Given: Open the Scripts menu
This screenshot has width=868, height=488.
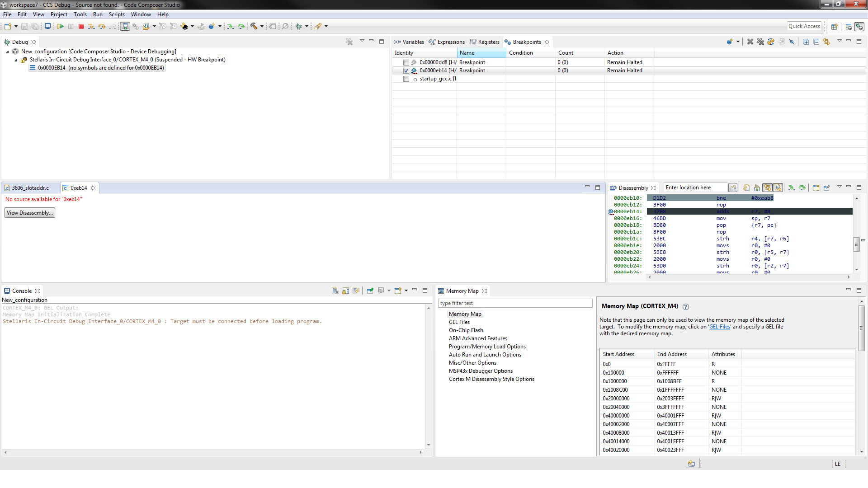Looking at the screenshot, I should coord(116,14).
